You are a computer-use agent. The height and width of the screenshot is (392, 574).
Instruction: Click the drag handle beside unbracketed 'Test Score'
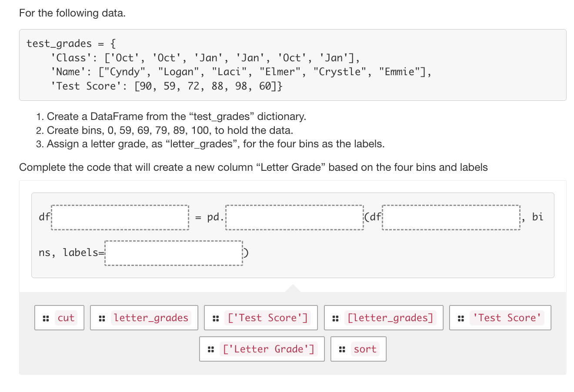coord(461,318)
